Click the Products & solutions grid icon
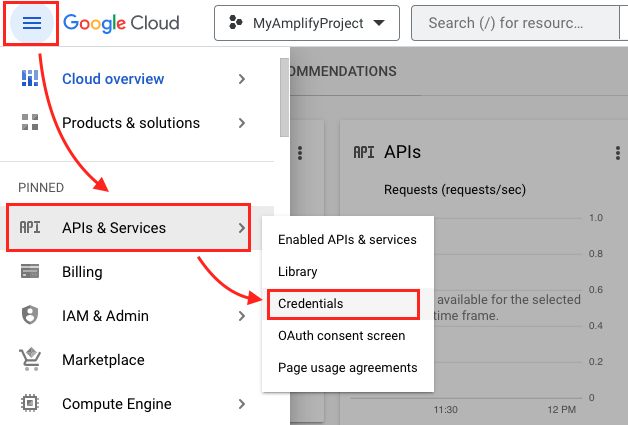This screenshot has width=628, height=425. 30,122
